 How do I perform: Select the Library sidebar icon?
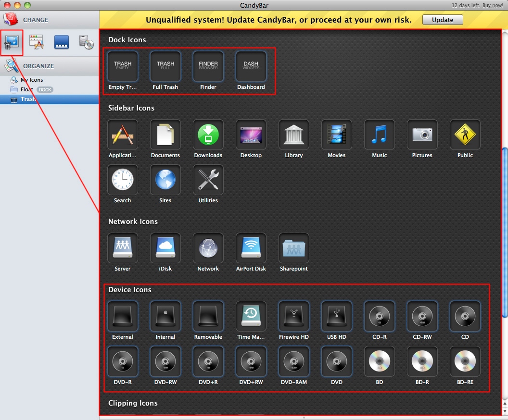pos(293,135)
